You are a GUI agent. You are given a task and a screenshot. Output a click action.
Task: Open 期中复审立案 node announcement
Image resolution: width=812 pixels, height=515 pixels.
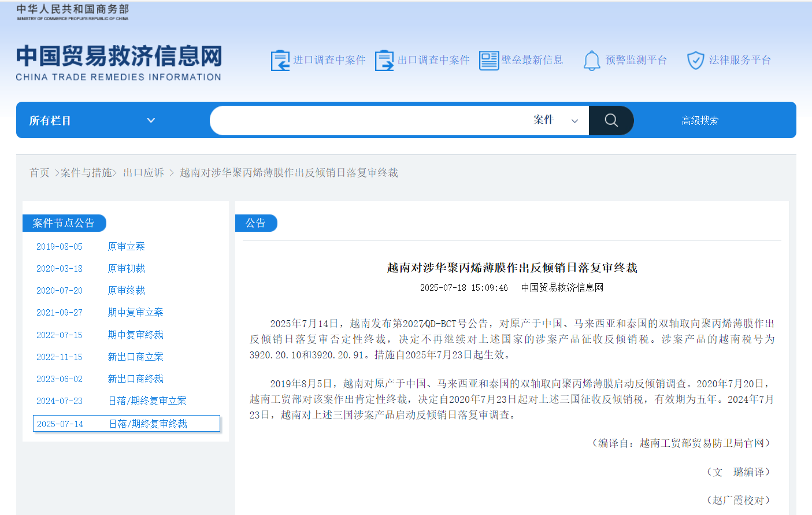pyautogui.click(x=136, y=313)
